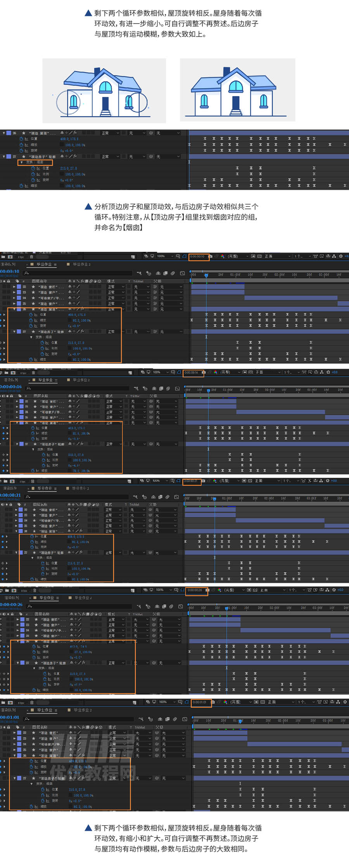Click 0:00:00:10 viewer timecode display
The height and width of the screenshot is (868, 349).
coord(197,256)
